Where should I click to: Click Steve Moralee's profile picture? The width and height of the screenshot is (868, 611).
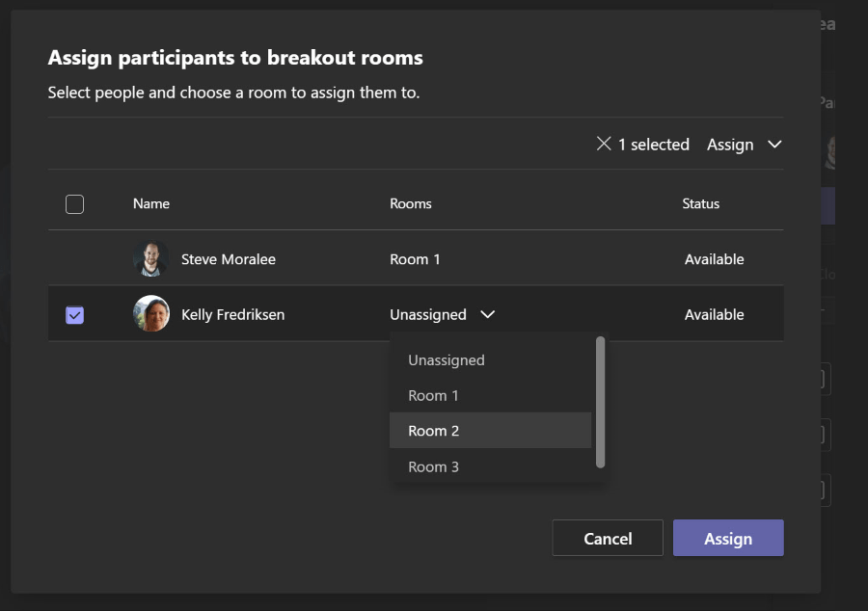tap(150, 259)
